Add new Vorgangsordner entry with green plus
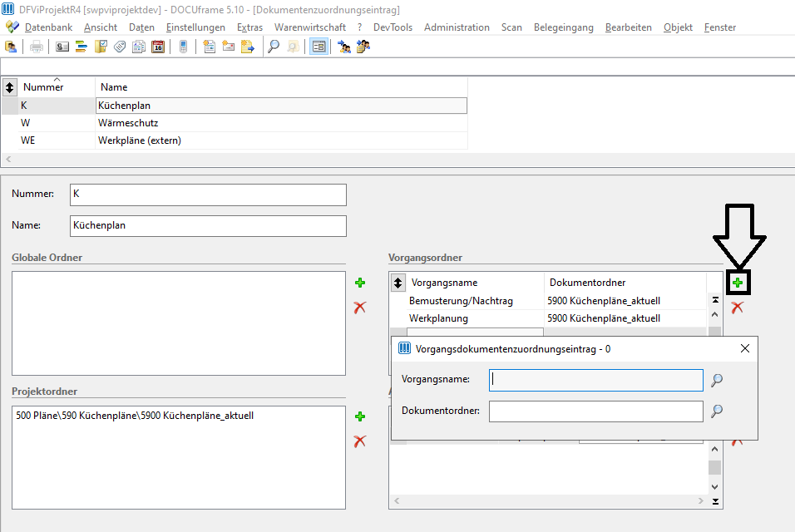Screen dimensions: 795x532 tap(738, 283)
